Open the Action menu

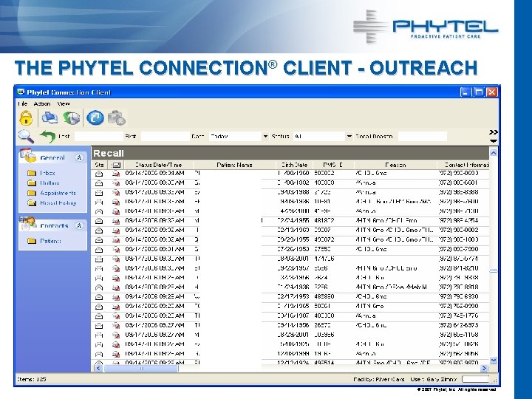pos(42,103)
